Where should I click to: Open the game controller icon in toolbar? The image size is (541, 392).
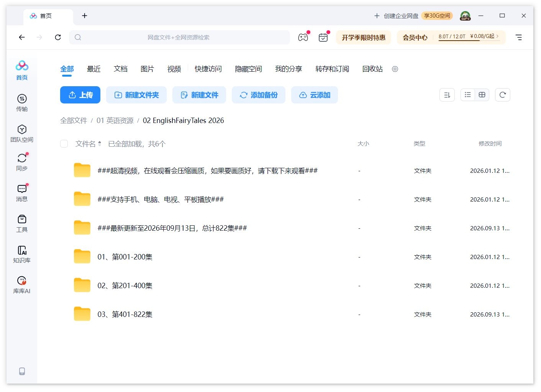pos(303,37)
